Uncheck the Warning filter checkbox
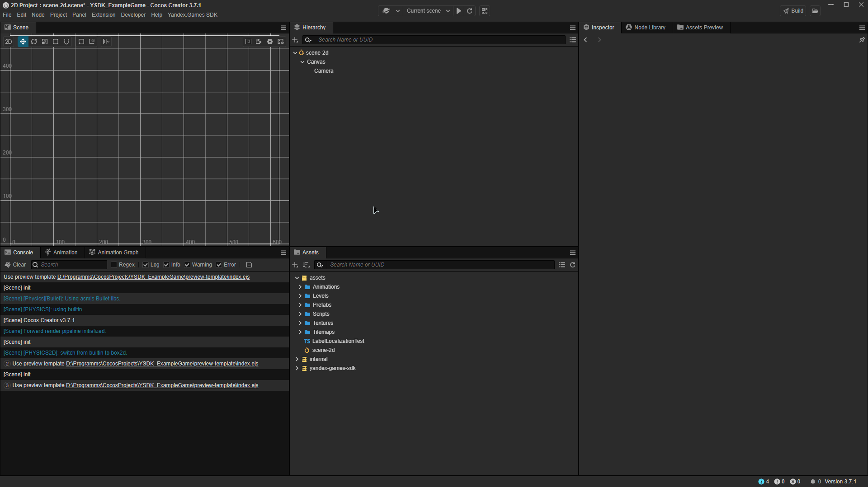Viewport: 868px width, 487px height. 187,265
